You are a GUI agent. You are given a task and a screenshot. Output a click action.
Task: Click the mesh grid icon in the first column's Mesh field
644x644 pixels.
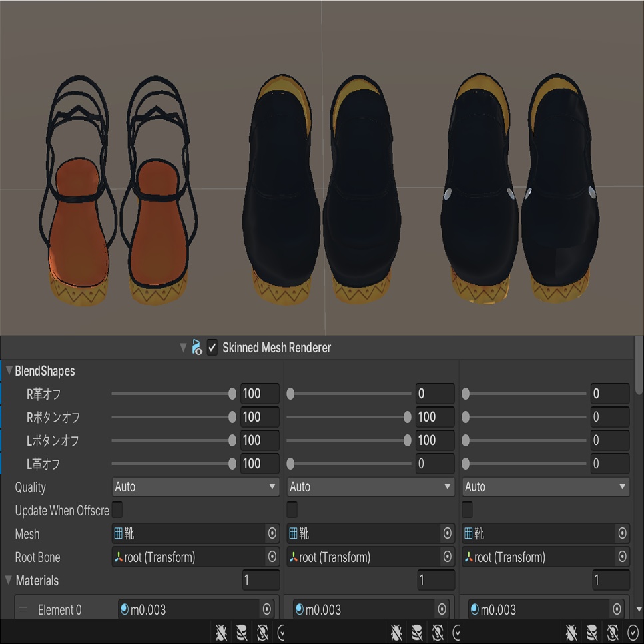point(119,533)
